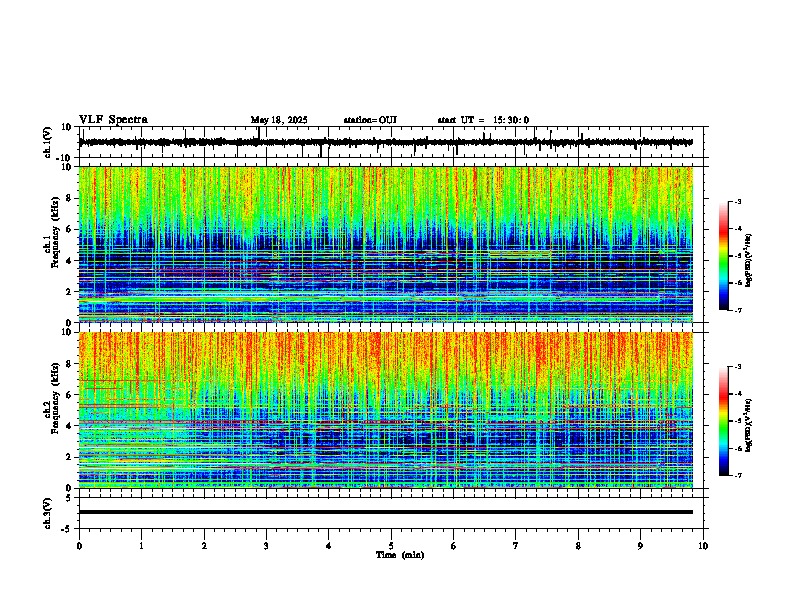792x612 pixels.
Task: Click the time axis tick label "9"
Action: click(x=640, y=546)
